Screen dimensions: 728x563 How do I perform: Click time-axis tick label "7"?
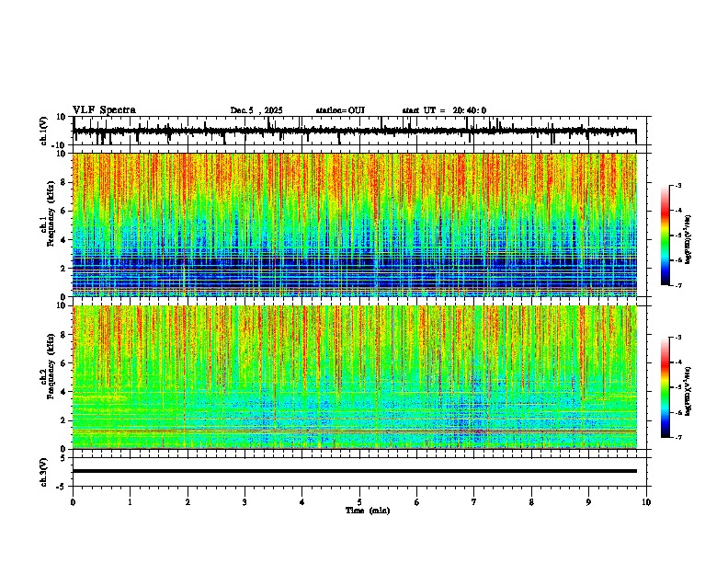pos(474,502)
